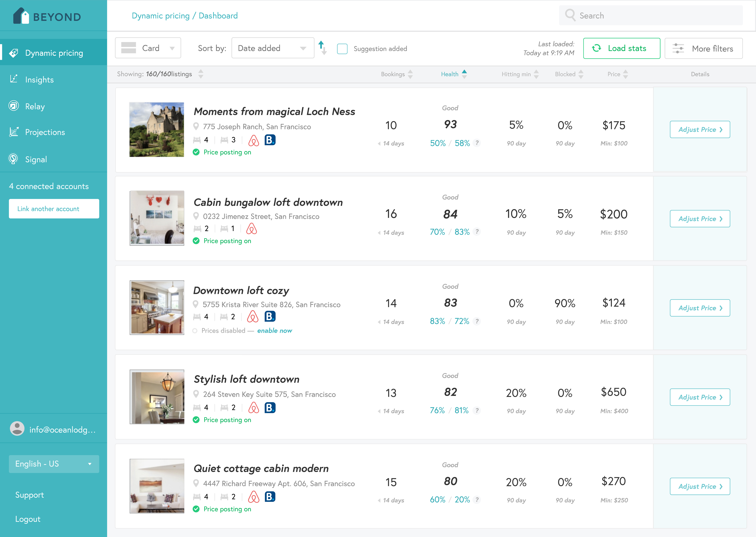756x537 pixels.
Task: Click Airbnb icon on Stylish loft downtown
Action: click(x=254, y=408)
